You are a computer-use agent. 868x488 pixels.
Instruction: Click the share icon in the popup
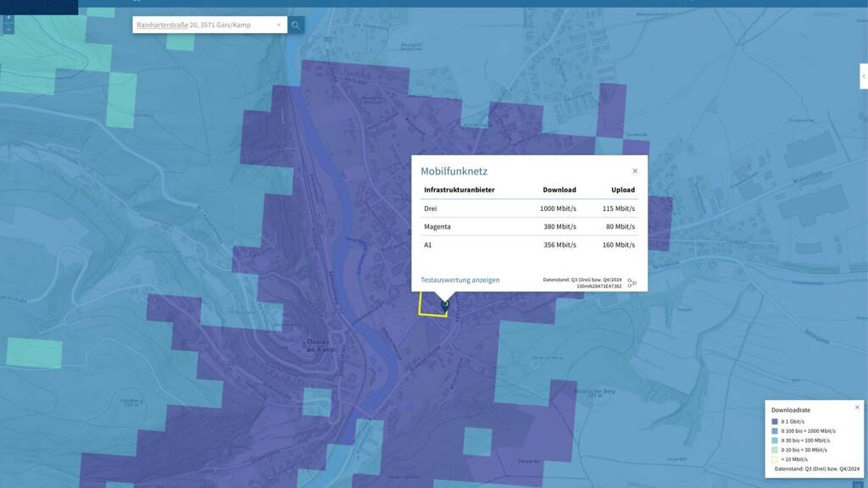(632, 283)
